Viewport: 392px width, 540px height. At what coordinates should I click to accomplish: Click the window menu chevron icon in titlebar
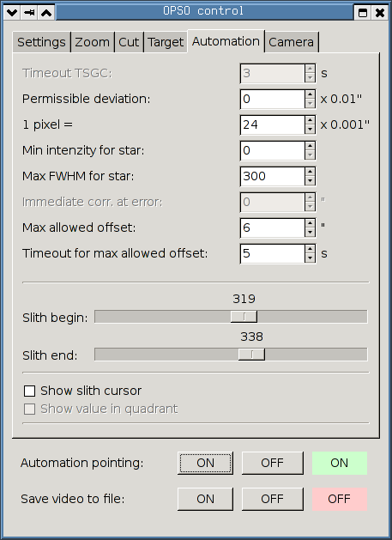[12, 13]
